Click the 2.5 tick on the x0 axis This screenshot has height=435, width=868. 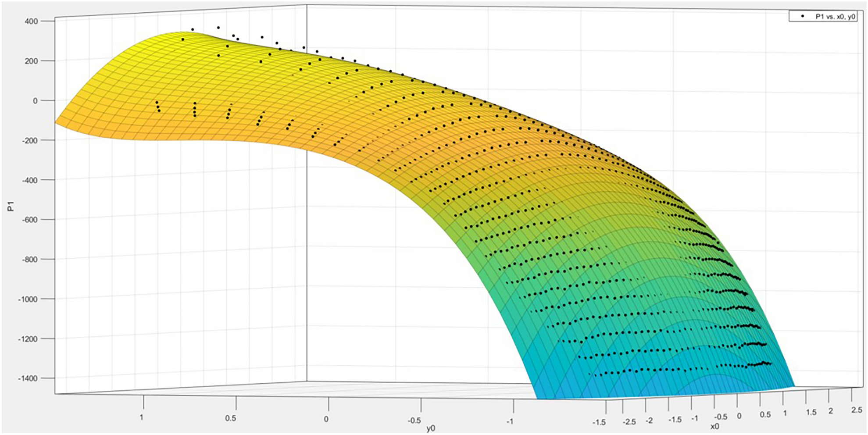tap(856, 409)
